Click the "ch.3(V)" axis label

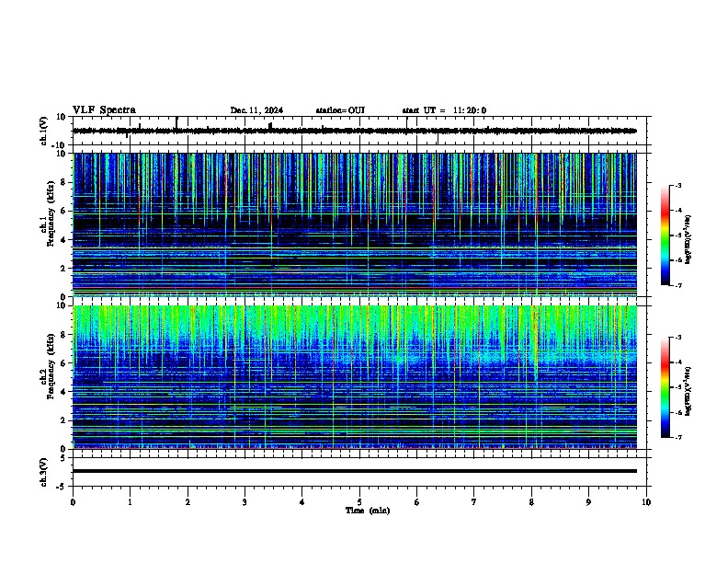43,472
